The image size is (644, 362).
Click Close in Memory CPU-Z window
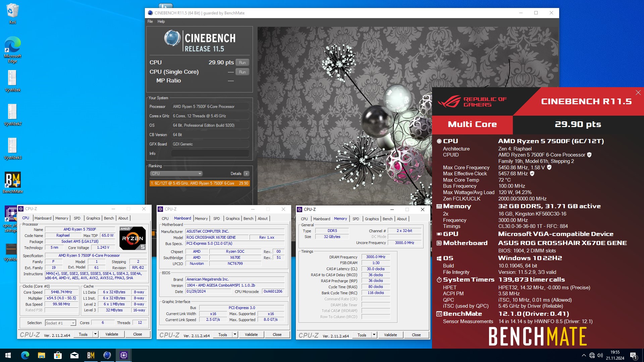tap(416, 335)
